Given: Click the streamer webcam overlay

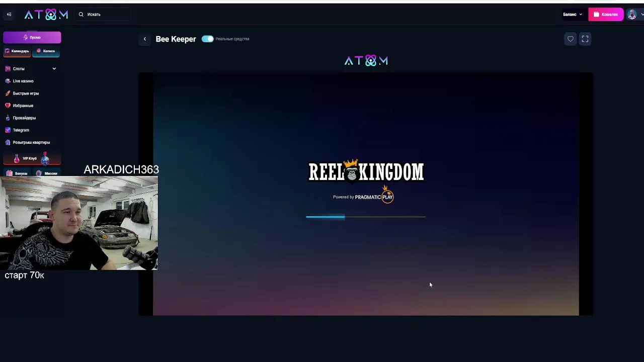Looking at the screenshot, I should point(79,223).
